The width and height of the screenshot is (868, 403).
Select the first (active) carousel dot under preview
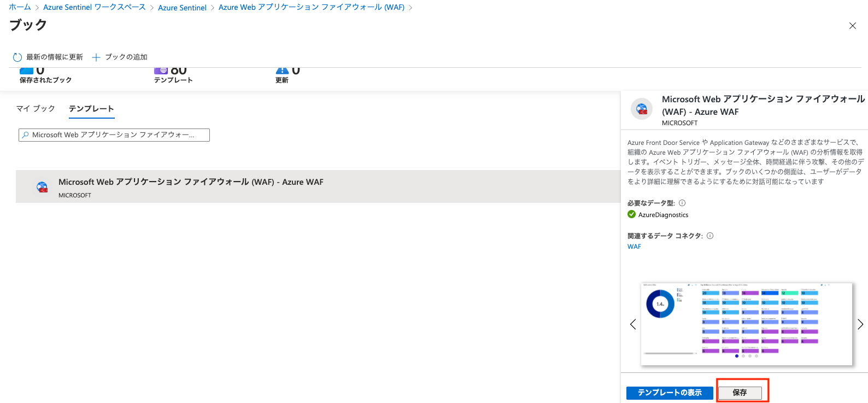click(x=737, y=356)
